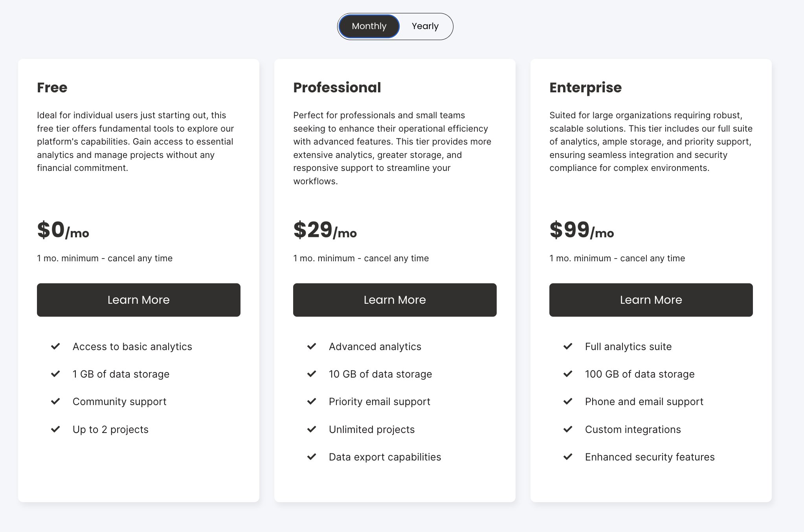Click the checkmark beside Full analytics suite
Viewport: 804px width, 532px height.
click(x=568, y=346)
